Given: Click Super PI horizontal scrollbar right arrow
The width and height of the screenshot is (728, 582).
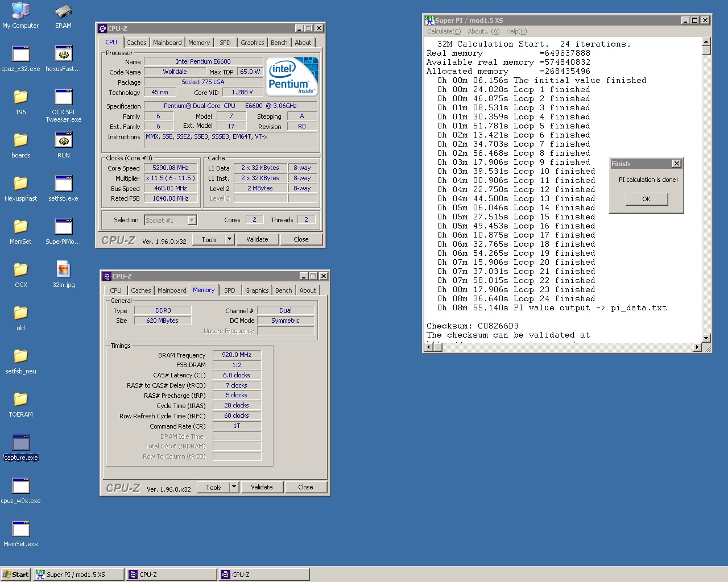Looking at the screenshot, I should tap(697, 347).
